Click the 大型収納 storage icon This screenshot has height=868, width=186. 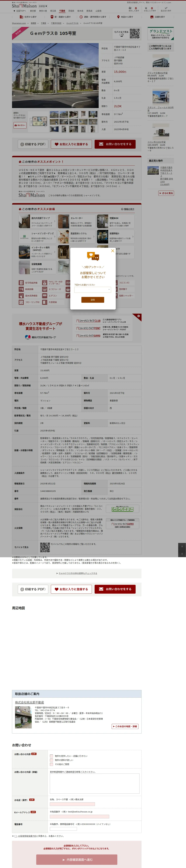click(45, 302)
